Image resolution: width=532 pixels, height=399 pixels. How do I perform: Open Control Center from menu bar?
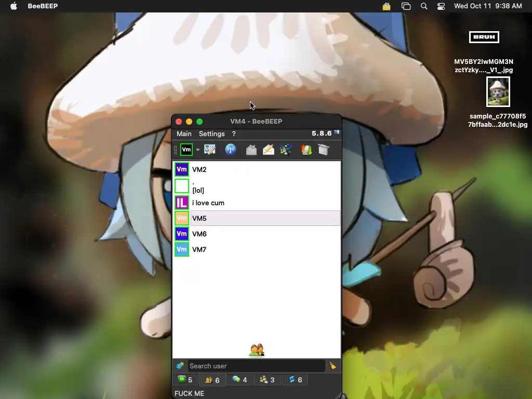coord(441,6)
